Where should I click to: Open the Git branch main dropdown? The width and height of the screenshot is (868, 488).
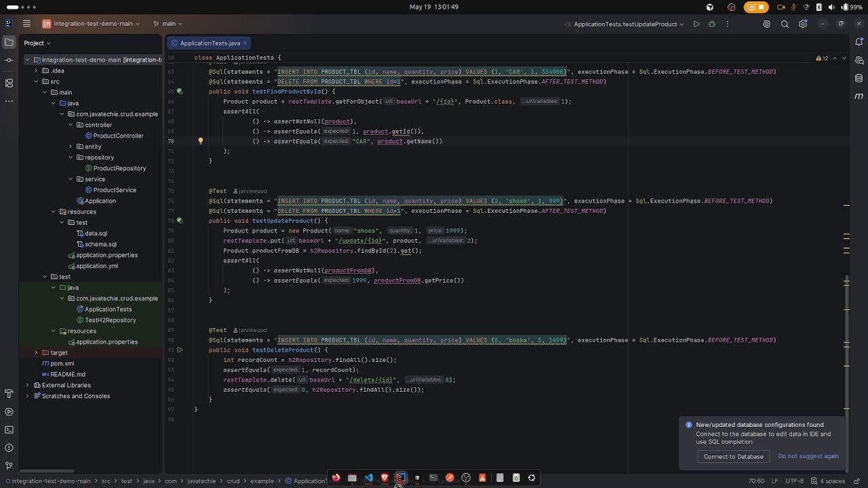pyautogui.click(x=169, y=24)
